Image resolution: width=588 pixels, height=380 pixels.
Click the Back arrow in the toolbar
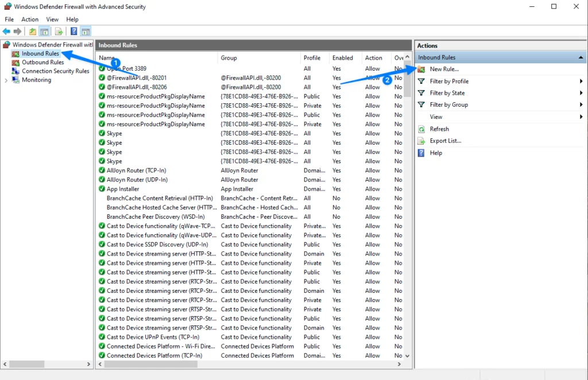[7, 32]
